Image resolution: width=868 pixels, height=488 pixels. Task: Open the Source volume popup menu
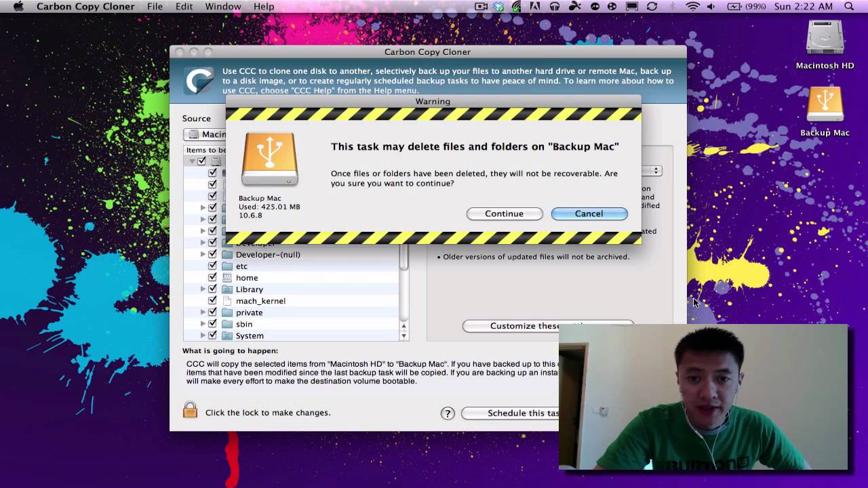[205, 134]
